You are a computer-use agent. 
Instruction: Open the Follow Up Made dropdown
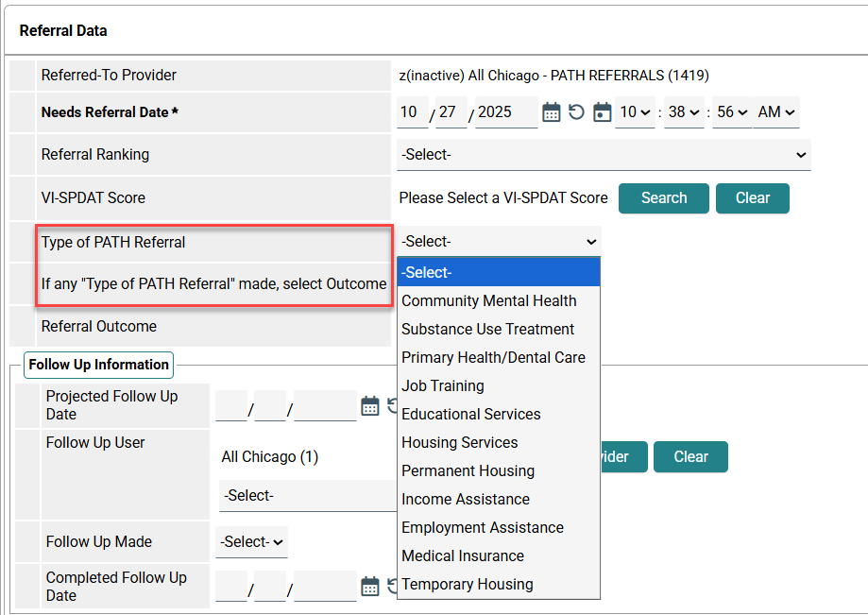(x=251, y=542)
